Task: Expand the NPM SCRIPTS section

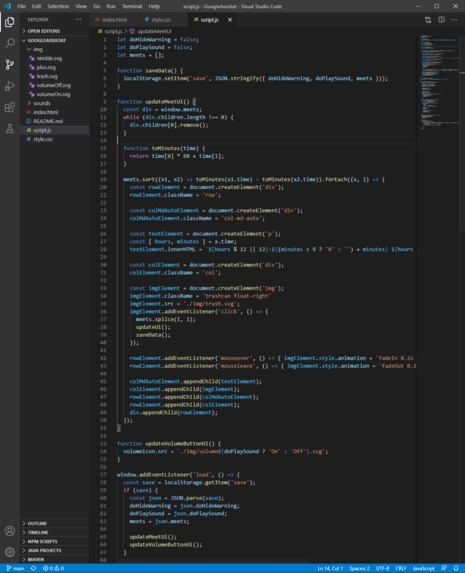Action: pos(54,541)
